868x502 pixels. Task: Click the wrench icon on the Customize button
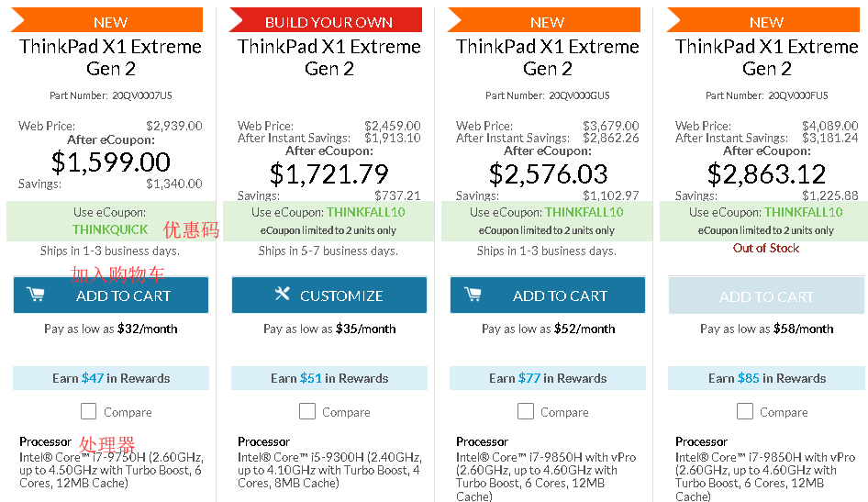[283, 295]
